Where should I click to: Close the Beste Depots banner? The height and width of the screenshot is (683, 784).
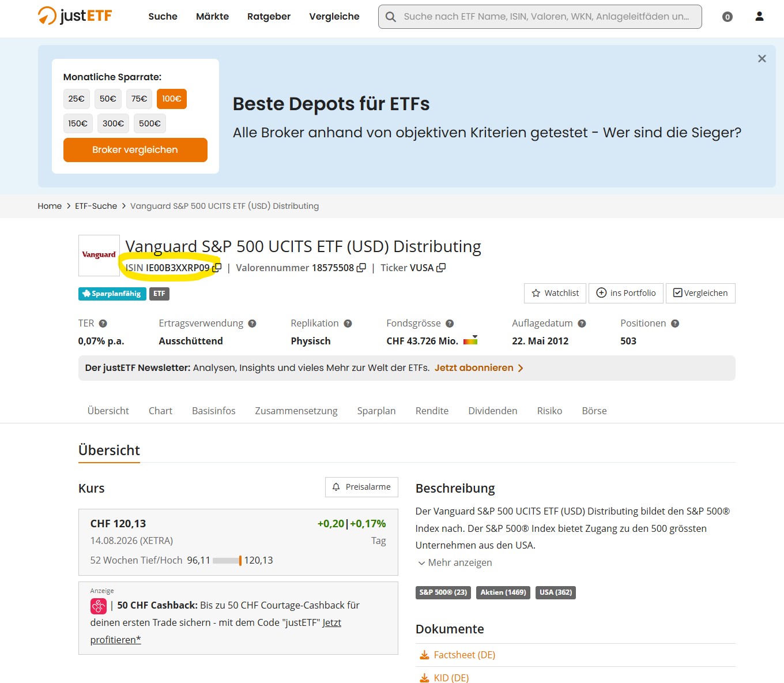(x=762, y=58)
